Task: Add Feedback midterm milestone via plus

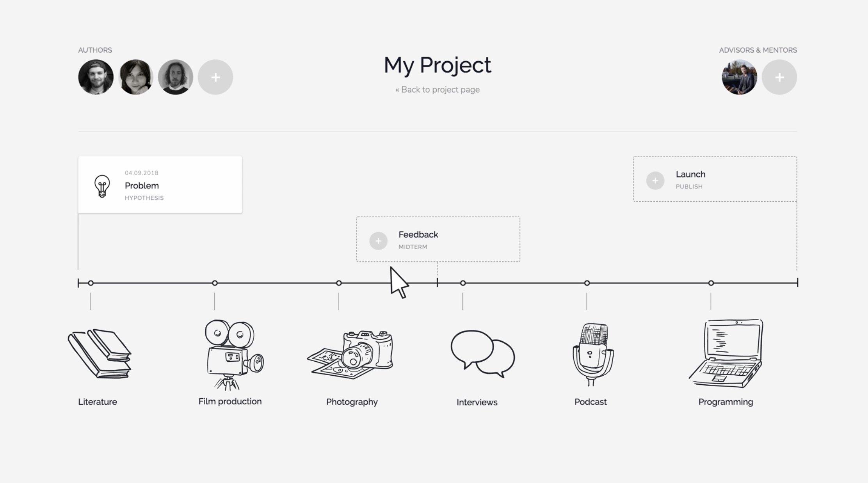Action: 378,241
